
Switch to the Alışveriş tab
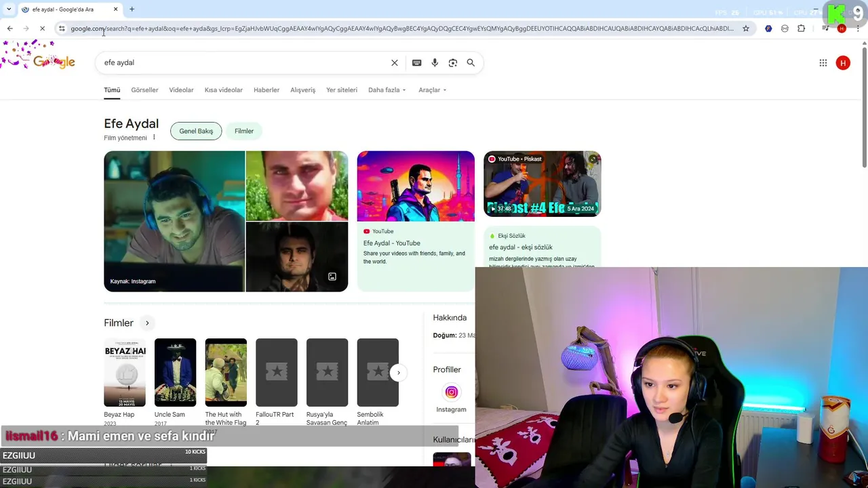[303, 90]
